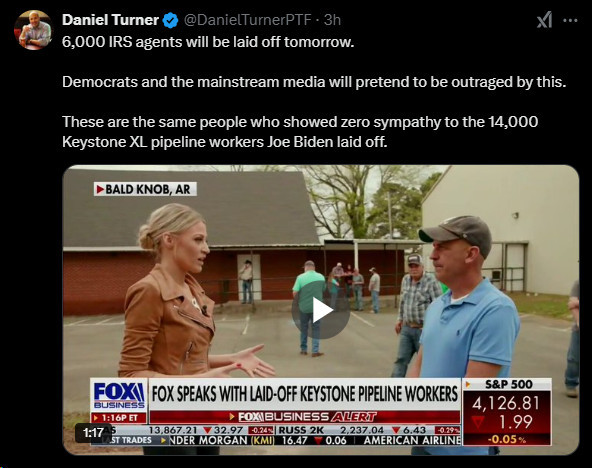Screen dimensions: 592x468
Task: Open the Grok xI icon
Action: [544, 20]
